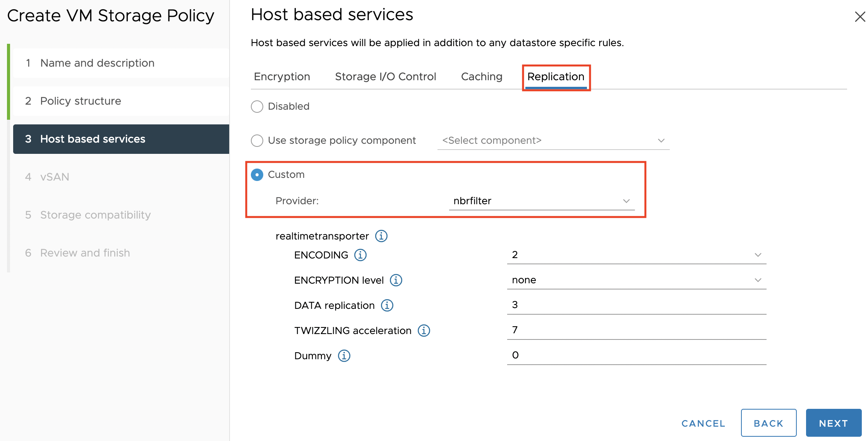The width and height of the screenshot is (868, 441).
Task: Open the Caching tab
Action: (x=481, y=77)
